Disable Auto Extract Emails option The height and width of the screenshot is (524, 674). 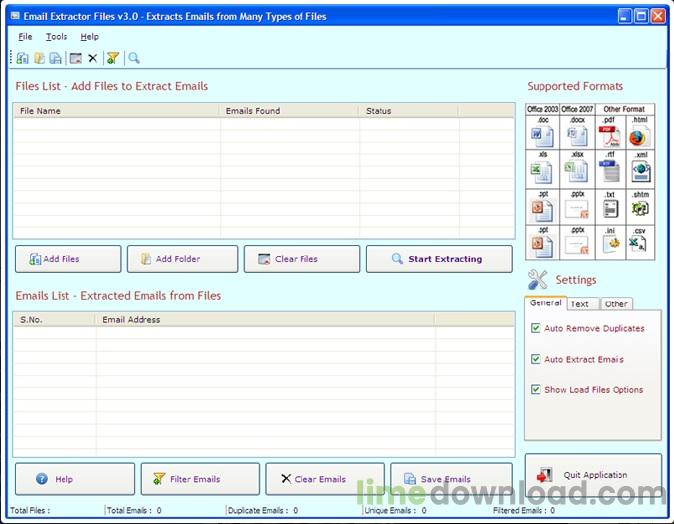536,359
